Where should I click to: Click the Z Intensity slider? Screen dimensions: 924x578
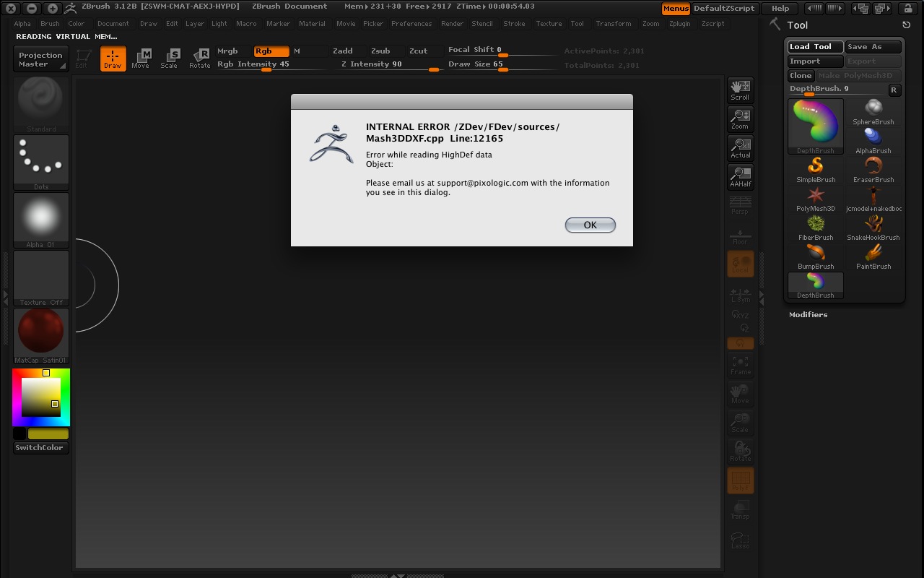click(391, 64)
